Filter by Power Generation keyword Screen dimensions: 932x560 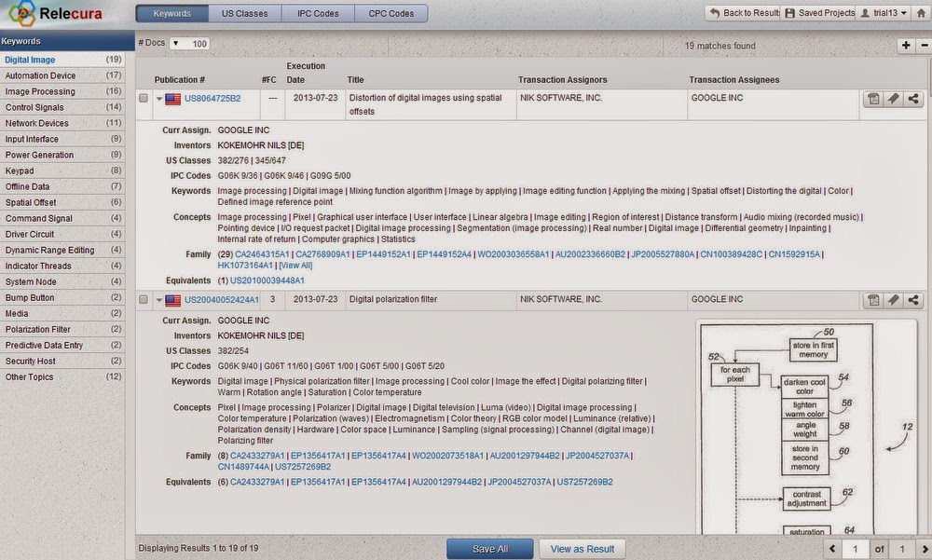[62, 156]
